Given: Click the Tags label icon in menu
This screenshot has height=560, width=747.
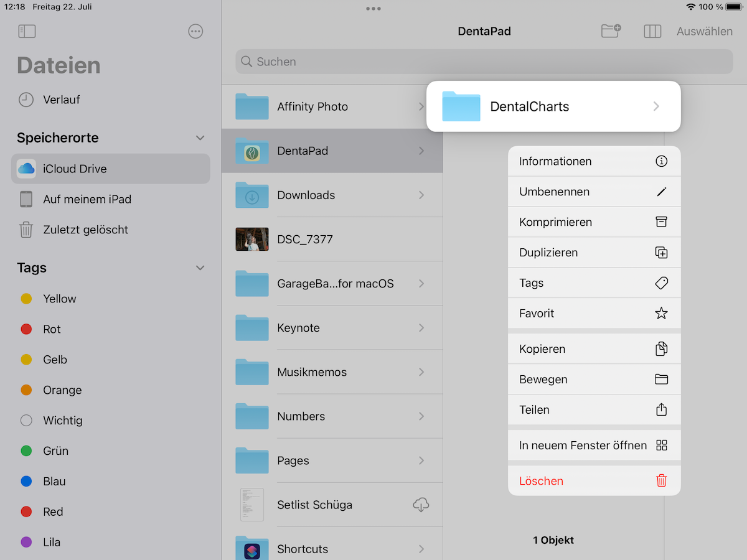Looking at the screenshot, I should (662, 283).
